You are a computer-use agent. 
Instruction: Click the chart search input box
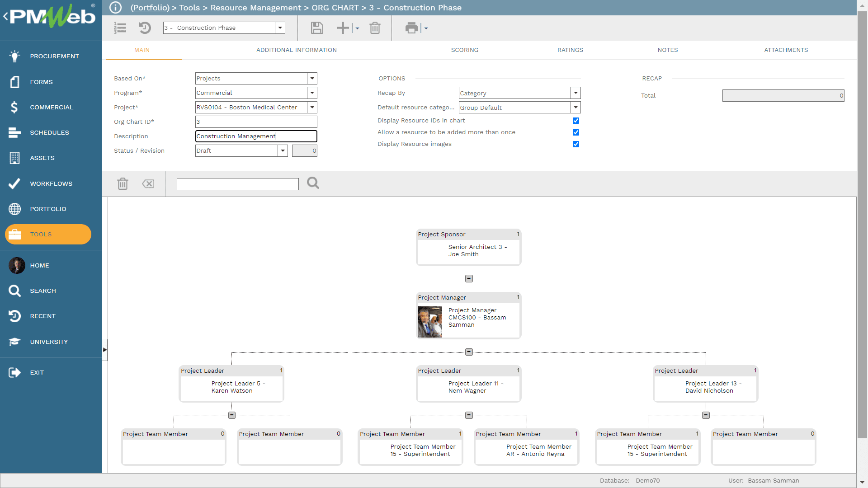[237, 184]
